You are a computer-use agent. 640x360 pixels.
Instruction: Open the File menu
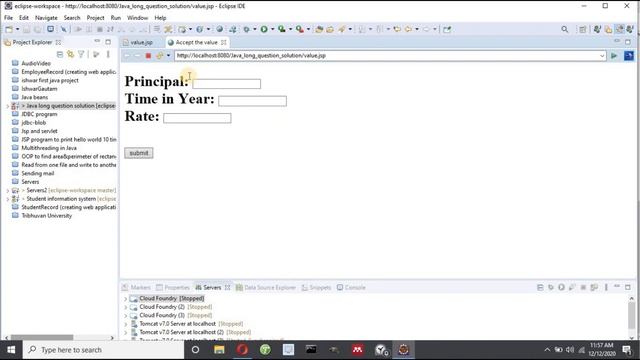[x=9, y=18]
